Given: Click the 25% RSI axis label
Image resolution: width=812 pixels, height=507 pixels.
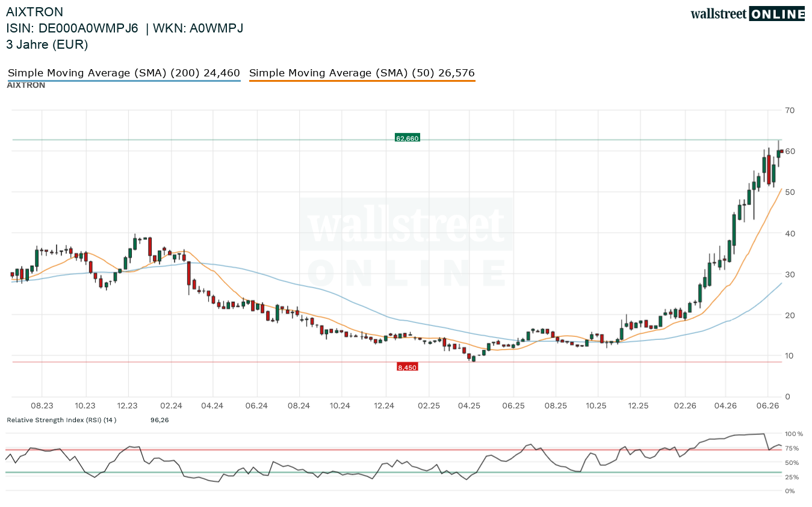Looking at the screenshot, I should point(792,477).
